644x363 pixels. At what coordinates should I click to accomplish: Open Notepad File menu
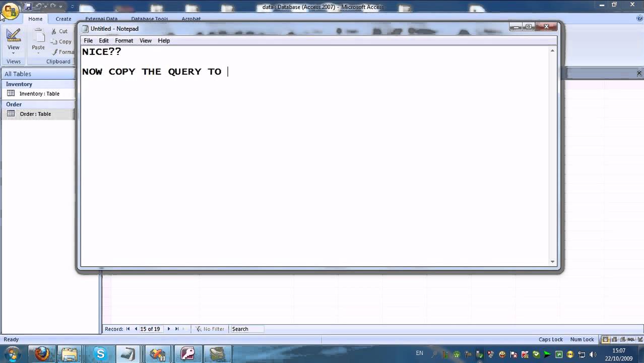88,40
